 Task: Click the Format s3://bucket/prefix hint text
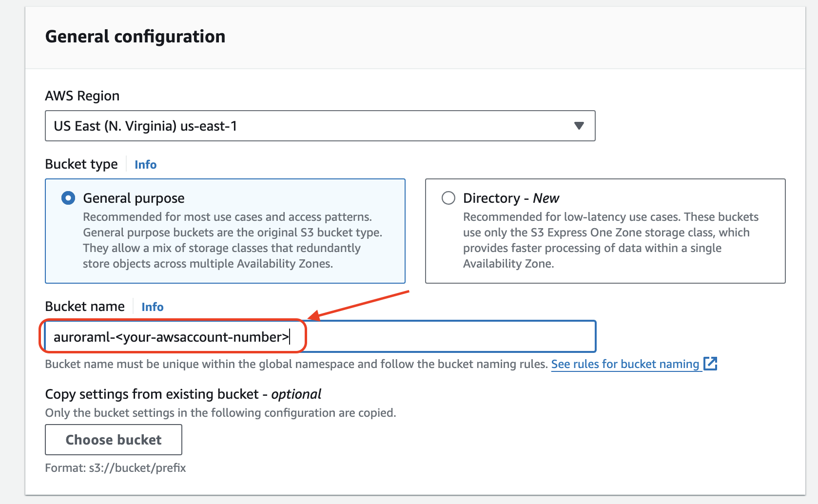click(x=116, y=468)
